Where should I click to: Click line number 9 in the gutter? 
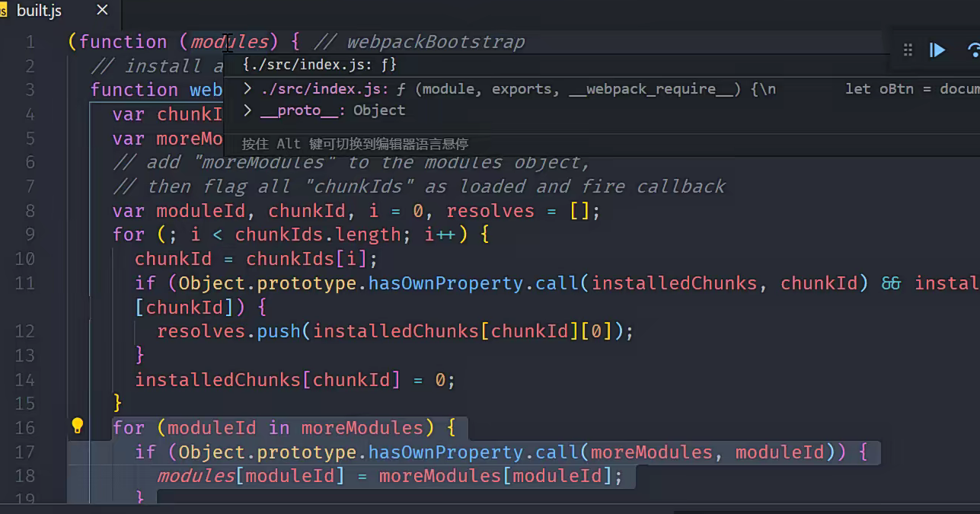[30, 235]
